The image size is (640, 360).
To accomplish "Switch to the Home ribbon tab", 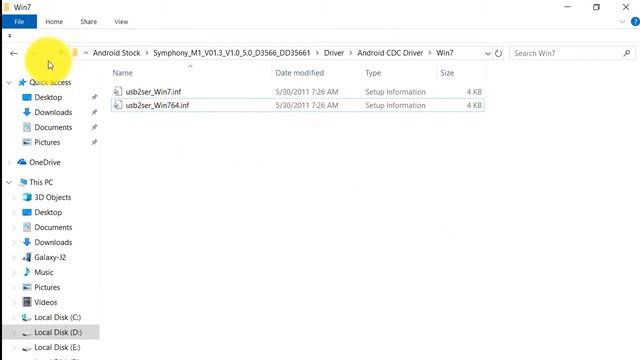I will pyautogui.click(x=54, y=22).
